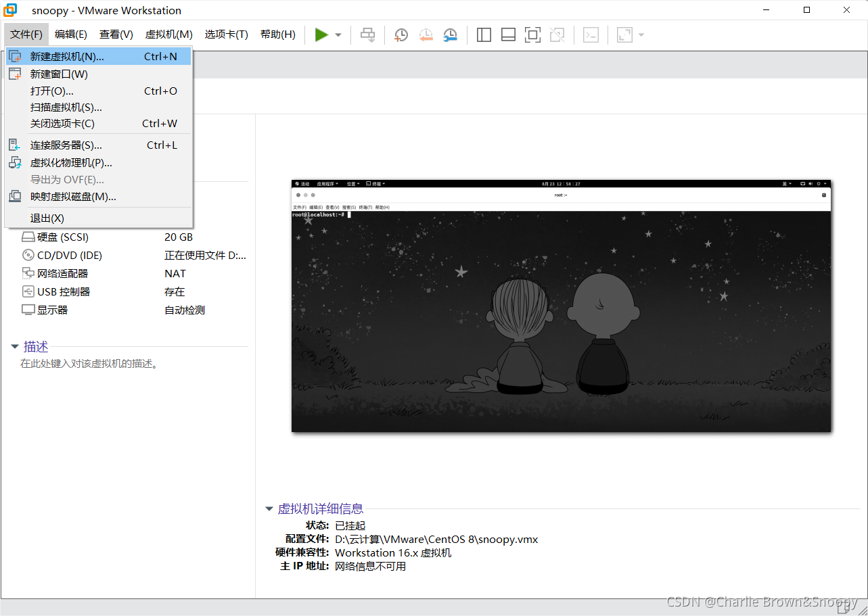
Task: Click the display monitor icon
Action: point(28,310)
